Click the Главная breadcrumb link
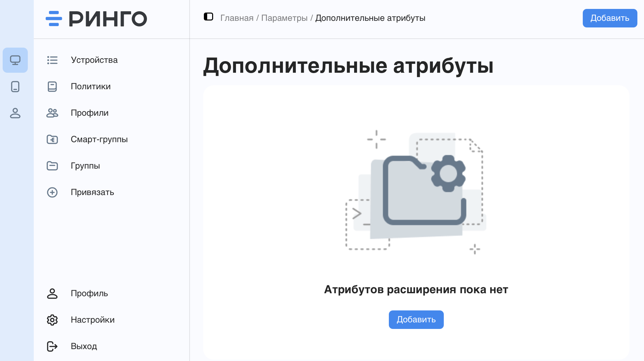Screen dimensions: 644x361 [237, 18]
